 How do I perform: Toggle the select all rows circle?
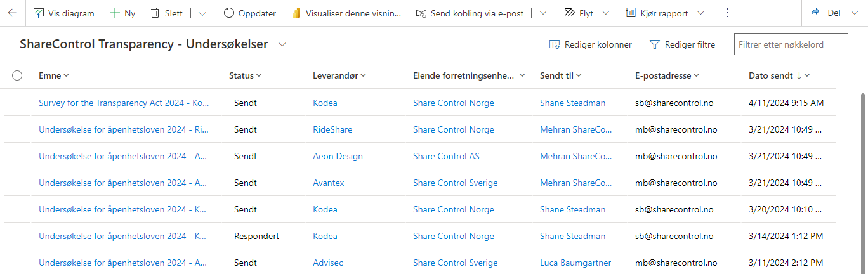pyautogui.click(x=17, y=75)
